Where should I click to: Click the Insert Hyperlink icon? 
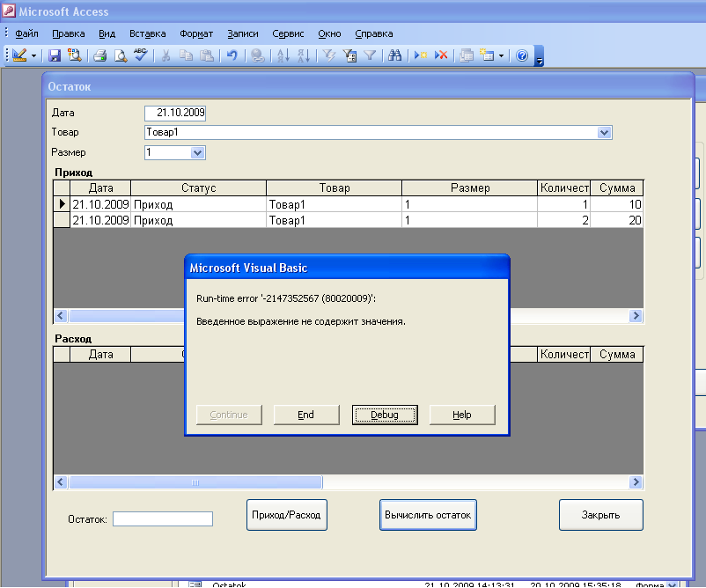pos(258,55)
